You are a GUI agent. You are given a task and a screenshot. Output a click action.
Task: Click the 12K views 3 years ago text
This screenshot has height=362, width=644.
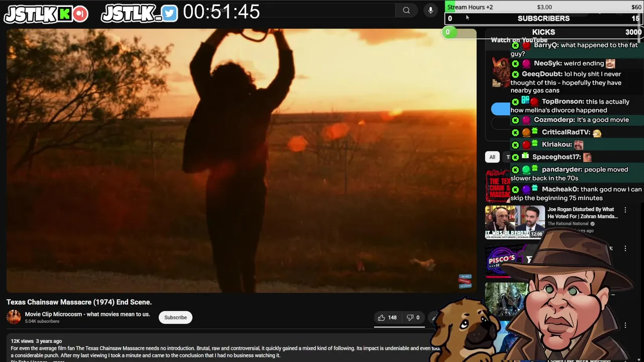[x=36, y=341]
